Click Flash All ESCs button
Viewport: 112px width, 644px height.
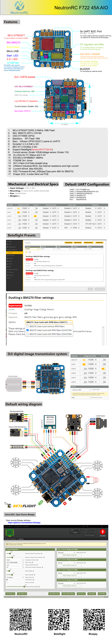tap(81, 594)
